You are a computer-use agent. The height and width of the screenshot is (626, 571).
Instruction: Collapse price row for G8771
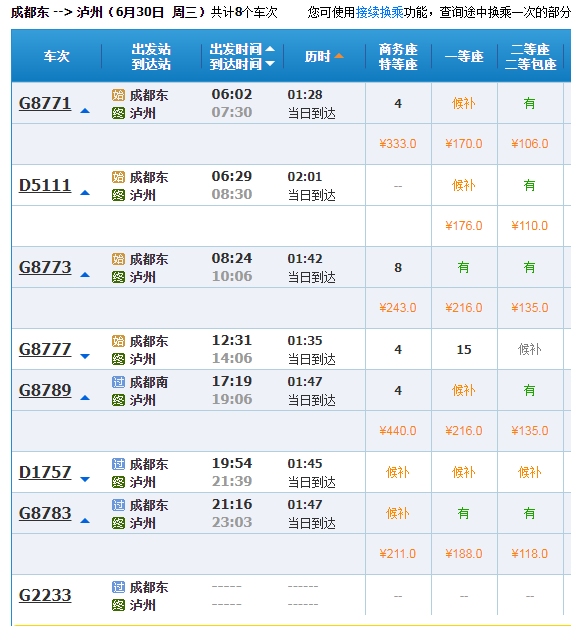click(x=85, y=111)
